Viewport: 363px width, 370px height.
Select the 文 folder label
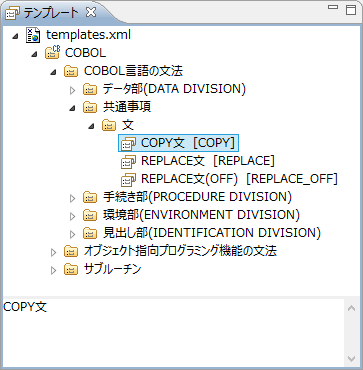128,125
